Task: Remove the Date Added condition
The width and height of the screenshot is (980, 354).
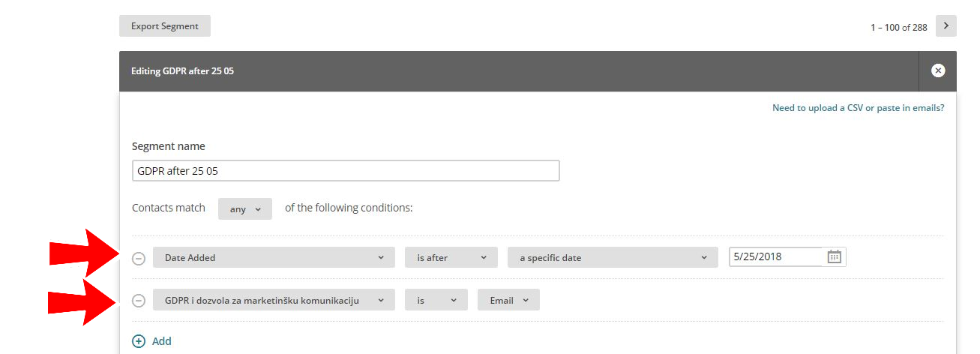Action: (x=139, y=258)
